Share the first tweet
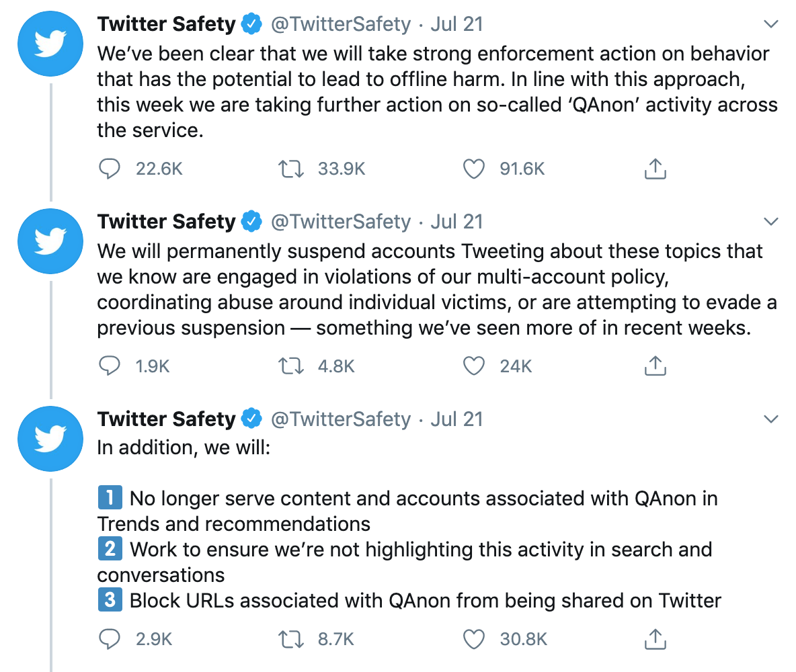Viewport: 796px width, 672px height. tap(655, 169)
